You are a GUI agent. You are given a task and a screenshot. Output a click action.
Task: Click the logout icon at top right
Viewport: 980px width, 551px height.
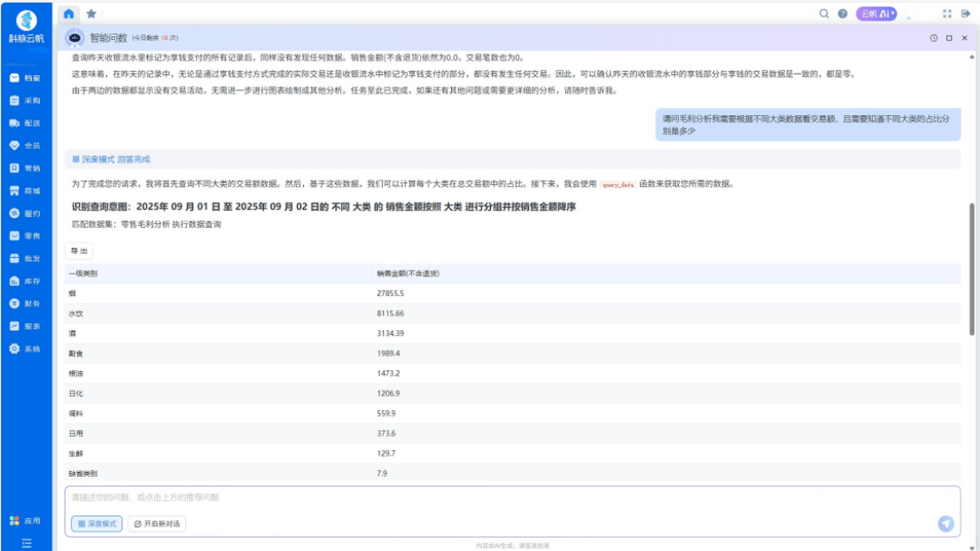966,14
